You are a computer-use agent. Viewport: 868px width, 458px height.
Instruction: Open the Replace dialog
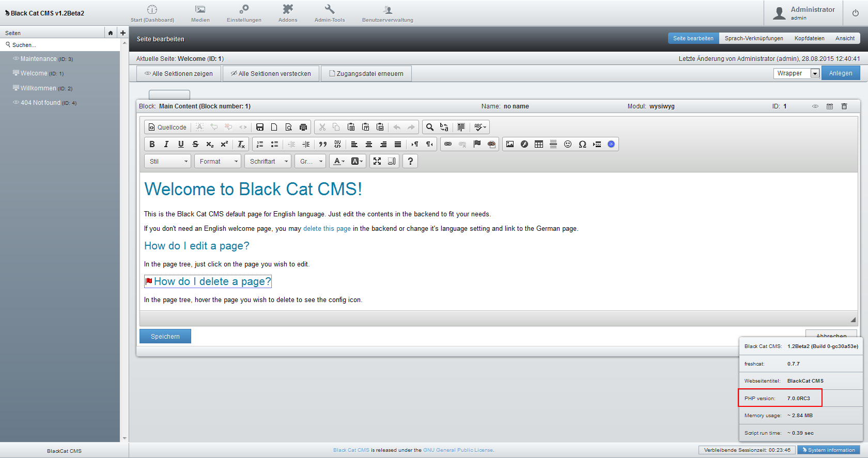[x=444, y=127]
